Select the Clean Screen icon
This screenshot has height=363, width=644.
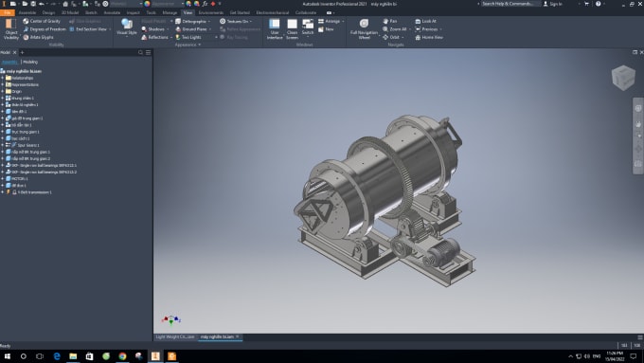(292, 29)
